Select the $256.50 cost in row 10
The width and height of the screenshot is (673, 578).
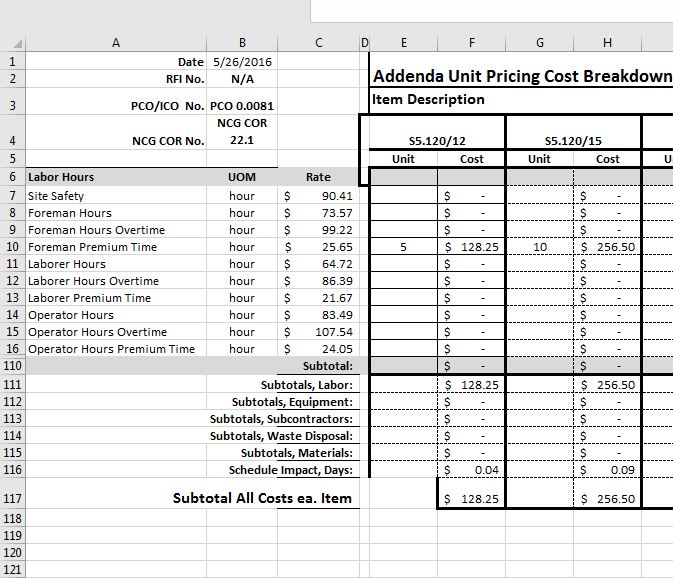[x=607, y=247]
